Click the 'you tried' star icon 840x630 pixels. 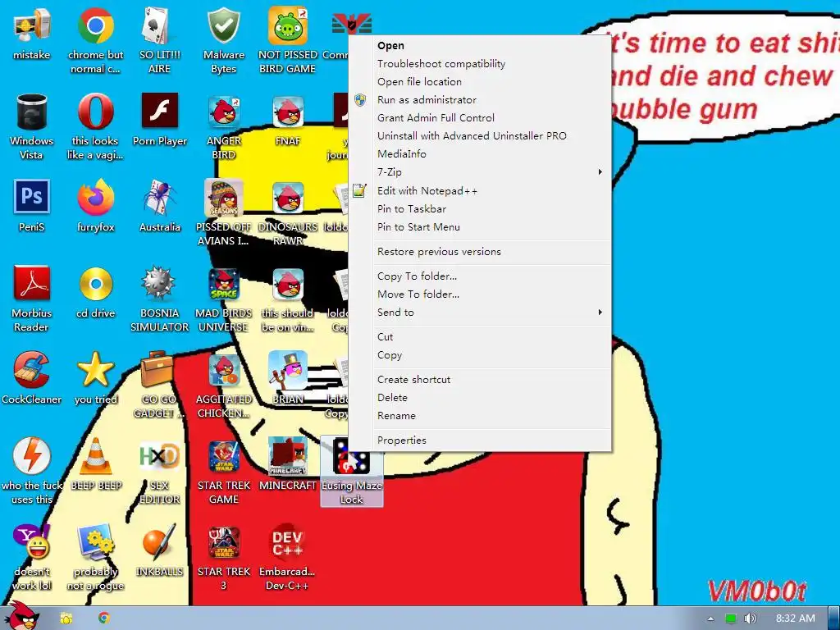click(x=95, y=379)
